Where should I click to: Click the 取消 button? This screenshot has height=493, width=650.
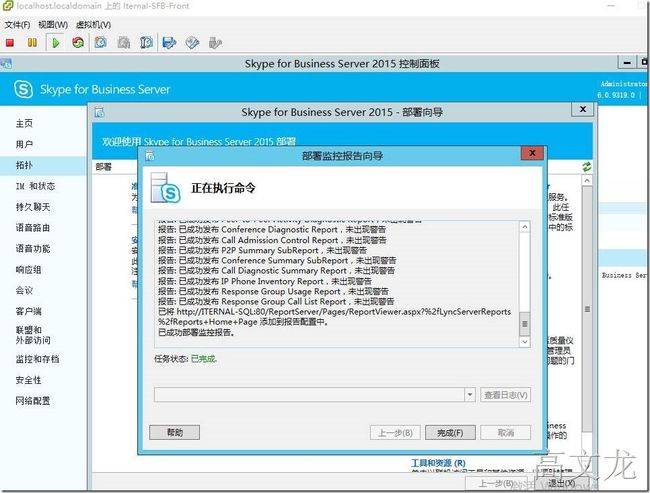(505, 432)
